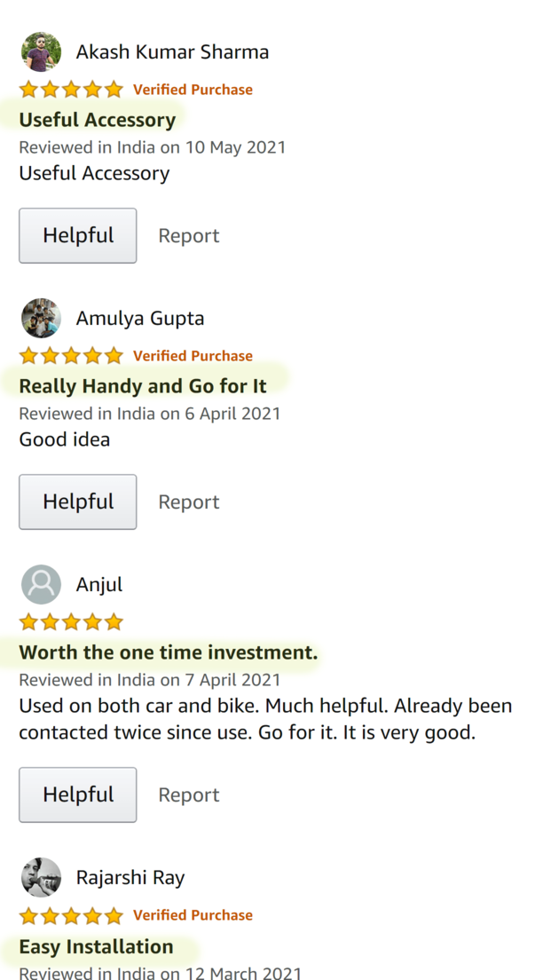The width and height of the screenshot is (551, 980).
Task: Mark Anjul's review as Helpful
Action: pyautogui.click(x=78, y=795)
